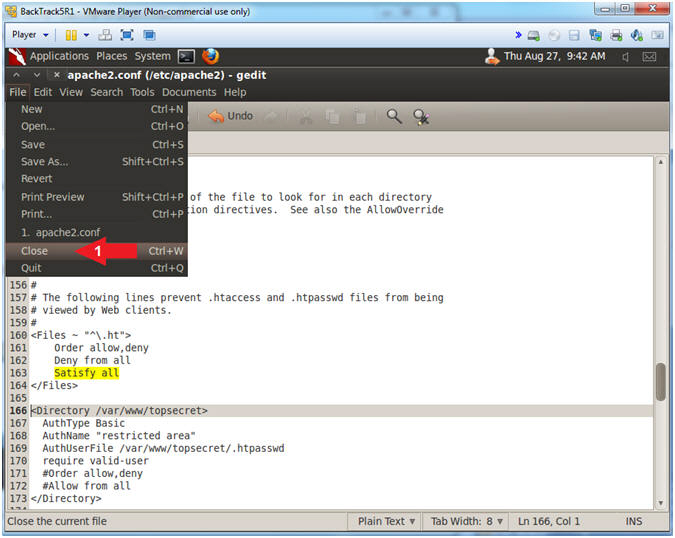This screenshot has height=538, width=675.
Task: Click the date and time Thu Aug 27
Action: point(554,56)
